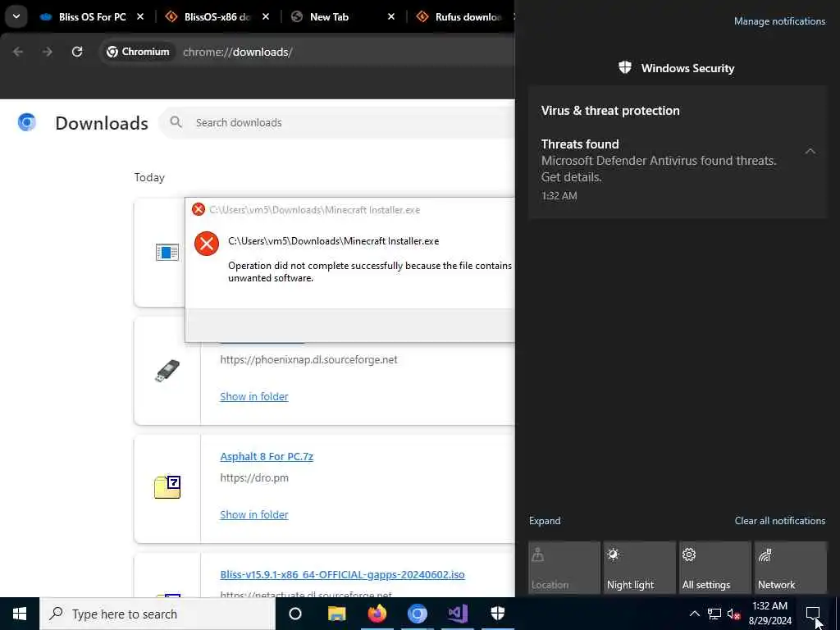Open All settings quick action

click(715, 568)
